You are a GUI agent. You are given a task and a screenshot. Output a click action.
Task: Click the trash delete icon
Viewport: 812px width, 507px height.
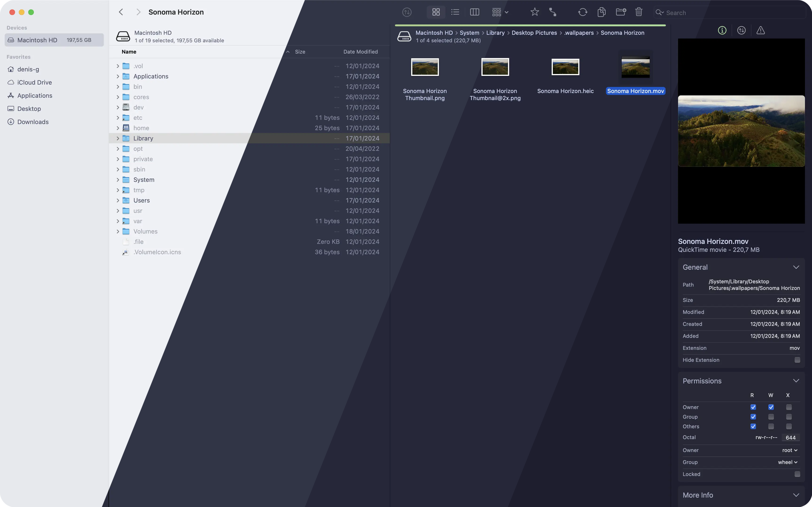point(639,12)
